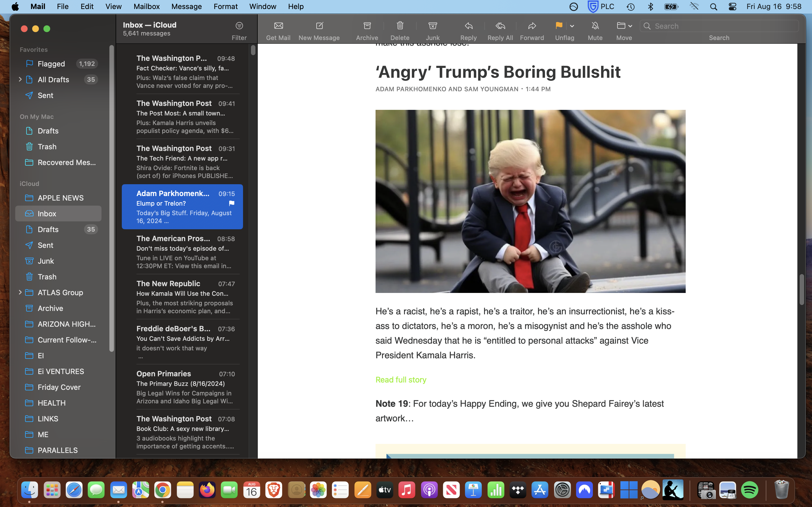The width and height of the screenshot is (812, 507).
Task: Expand the All Drafts favorites item
Action: 20,79
